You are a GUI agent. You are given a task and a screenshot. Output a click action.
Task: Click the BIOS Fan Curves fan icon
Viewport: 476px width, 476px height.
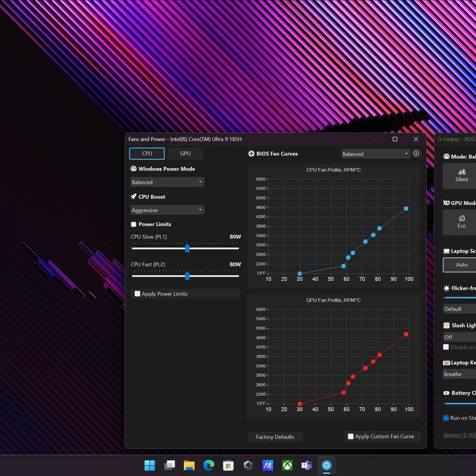coord(251,153)
